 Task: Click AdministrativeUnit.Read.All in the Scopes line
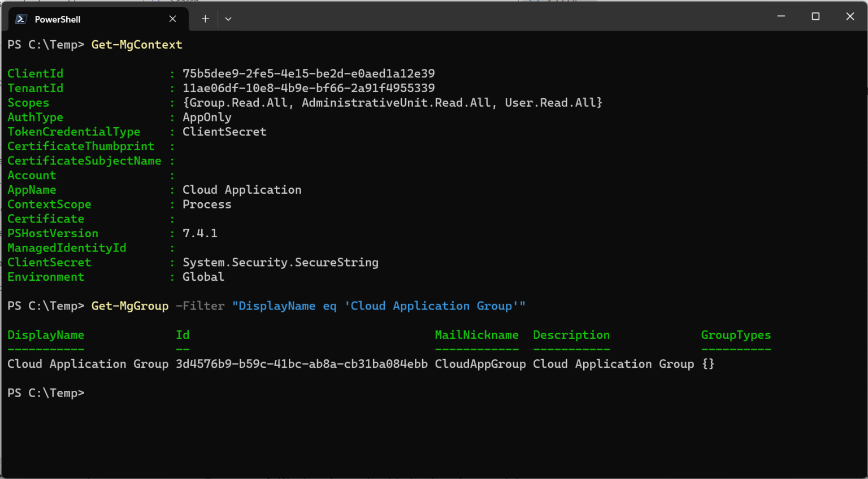coord(396,103)
